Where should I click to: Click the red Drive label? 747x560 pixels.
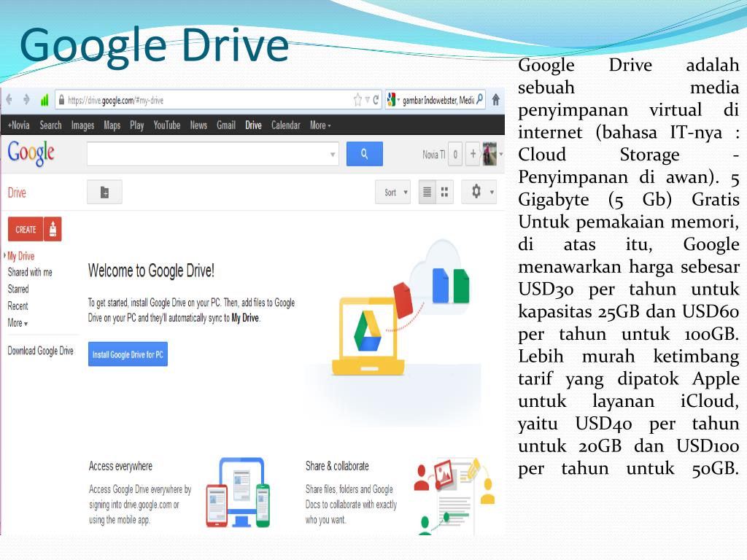coord(17,192)
